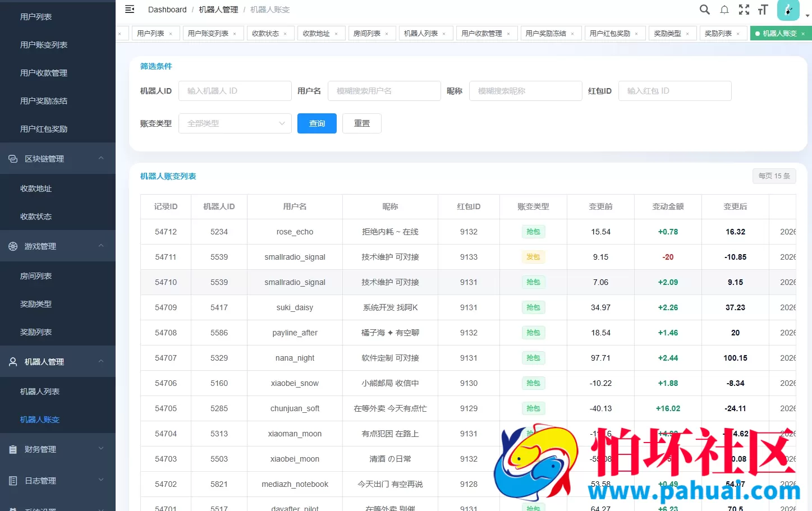Open the avatar dropdown caret
This screenshot has height=511, width=812.
808,16
